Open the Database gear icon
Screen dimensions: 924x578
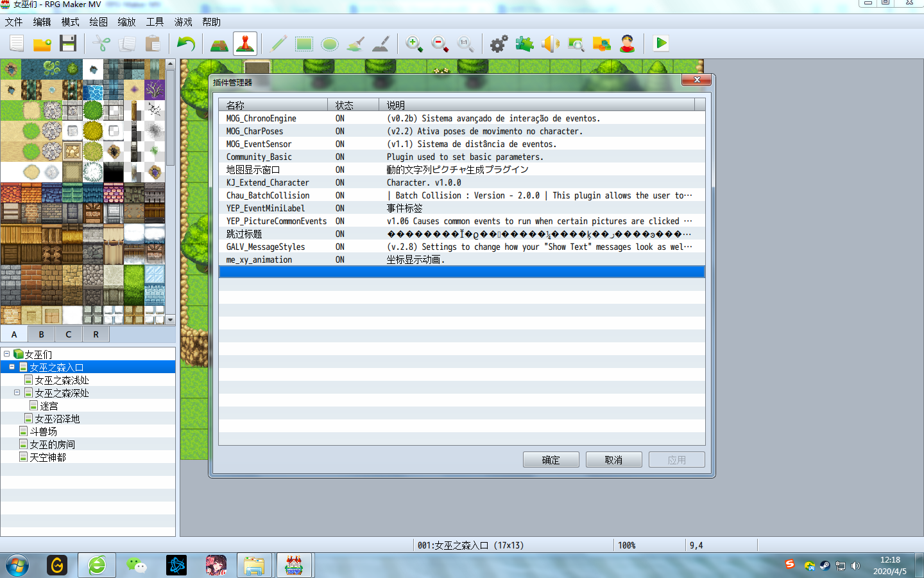pyautogui.click(x=499, y=44)
